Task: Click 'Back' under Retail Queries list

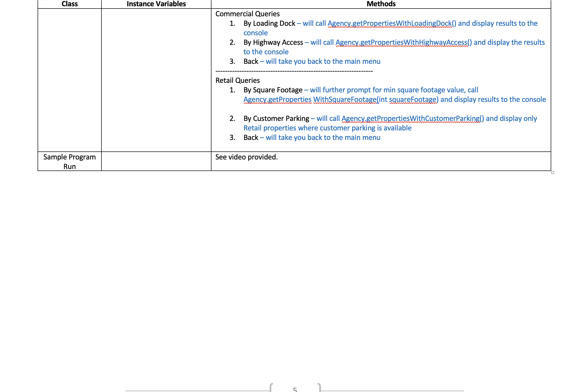Action: [x=251, y=137]
